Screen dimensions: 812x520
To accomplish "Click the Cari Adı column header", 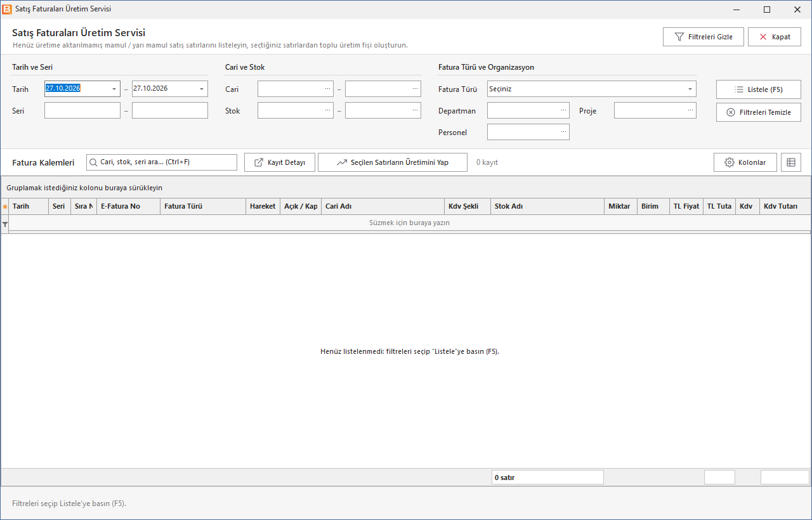I will pos(383,206).
